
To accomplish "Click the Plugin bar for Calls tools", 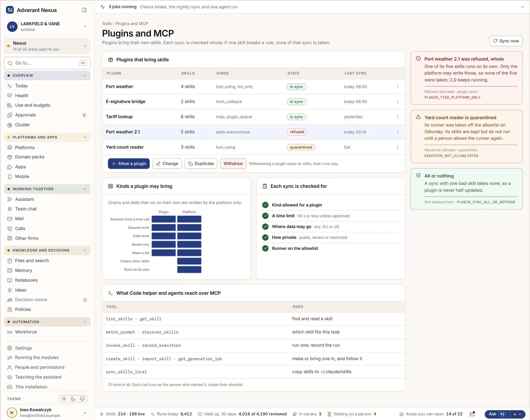I will [164, 236].
